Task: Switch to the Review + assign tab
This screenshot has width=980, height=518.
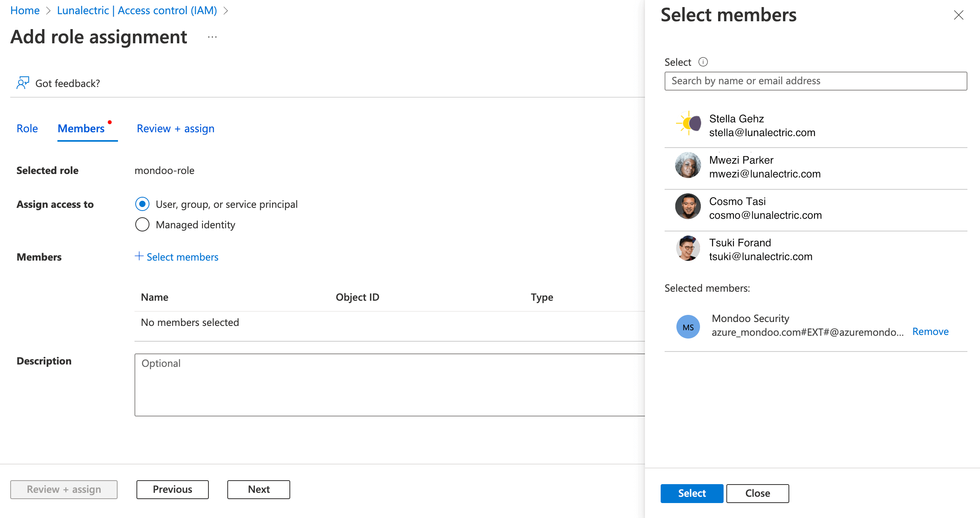Action: click(x=175, y=128)
